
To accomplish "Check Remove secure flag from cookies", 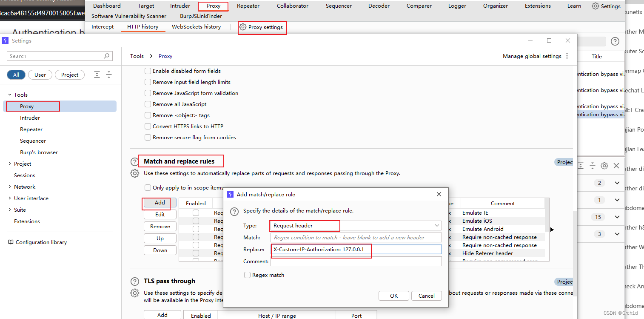I will [148, 138].
